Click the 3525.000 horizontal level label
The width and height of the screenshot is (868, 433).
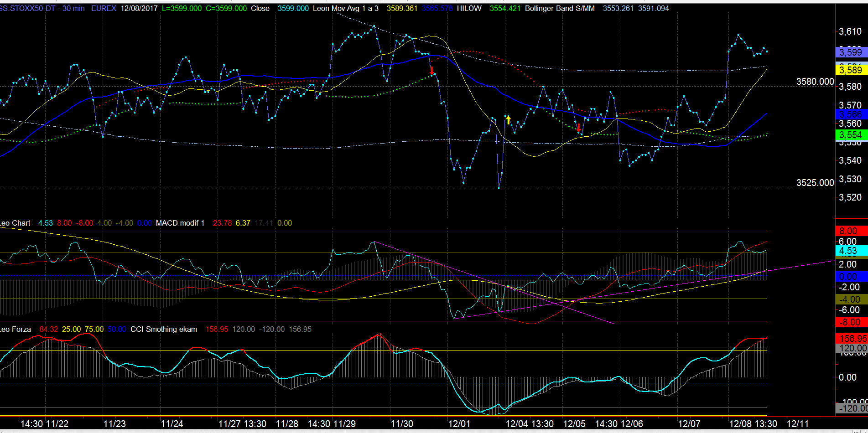[815, 183]
